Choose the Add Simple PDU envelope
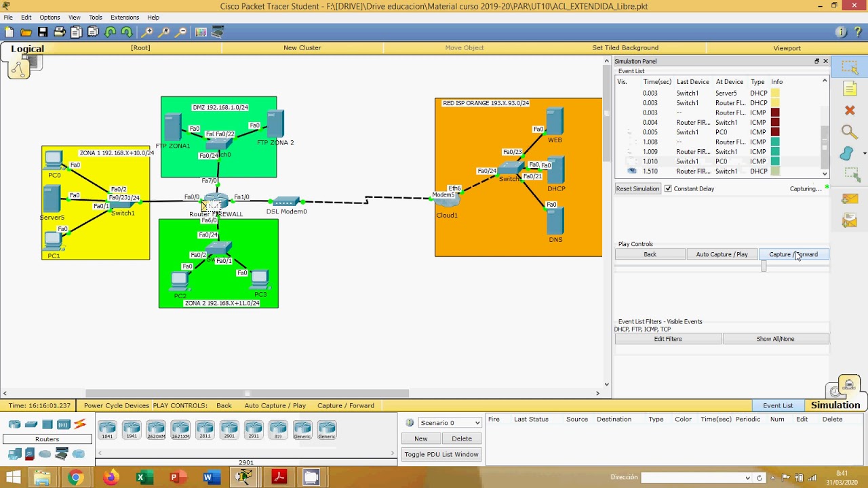This screenshot has height=488, width=868. (x=850, y=199)
